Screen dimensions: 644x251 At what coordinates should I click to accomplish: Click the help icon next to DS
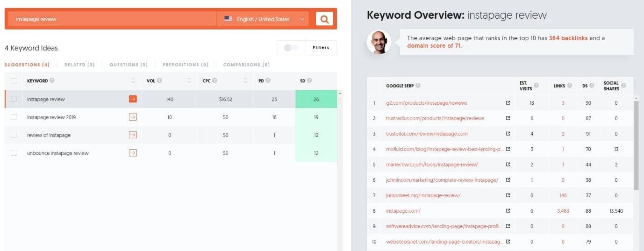point(592,86)
